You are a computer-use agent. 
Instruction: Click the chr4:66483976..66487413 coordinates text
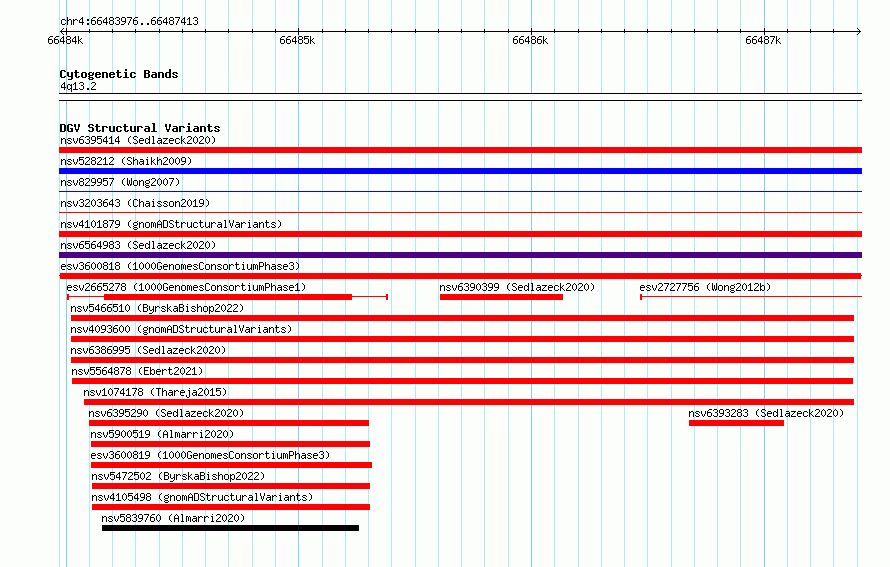129,21
